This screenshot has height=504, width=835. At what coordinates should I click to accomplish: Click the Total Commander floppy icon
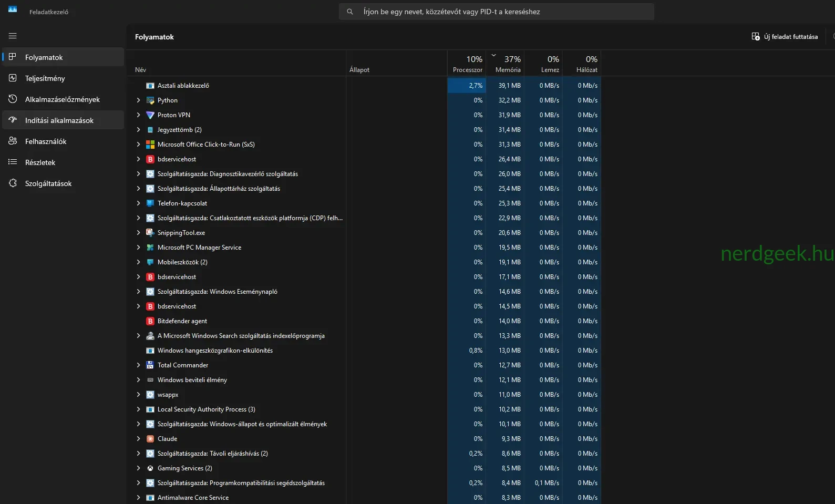tap(150, 365)
